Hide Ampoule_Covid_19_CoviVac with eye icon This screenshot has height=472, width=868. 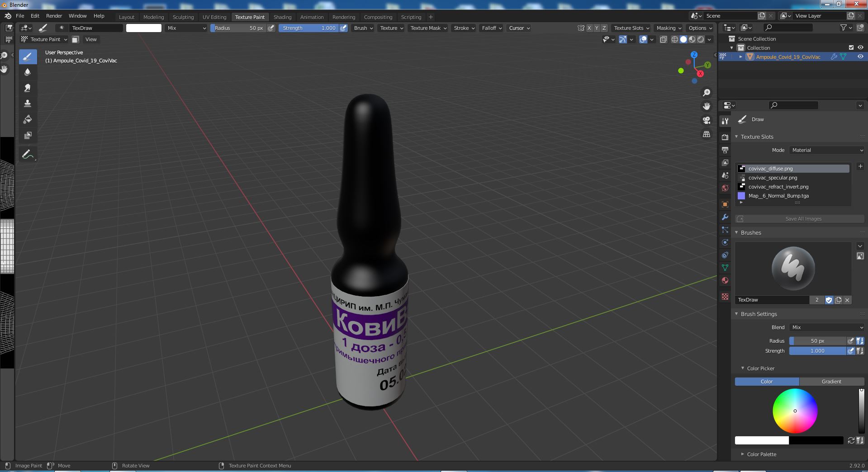[x=860, y=57]
